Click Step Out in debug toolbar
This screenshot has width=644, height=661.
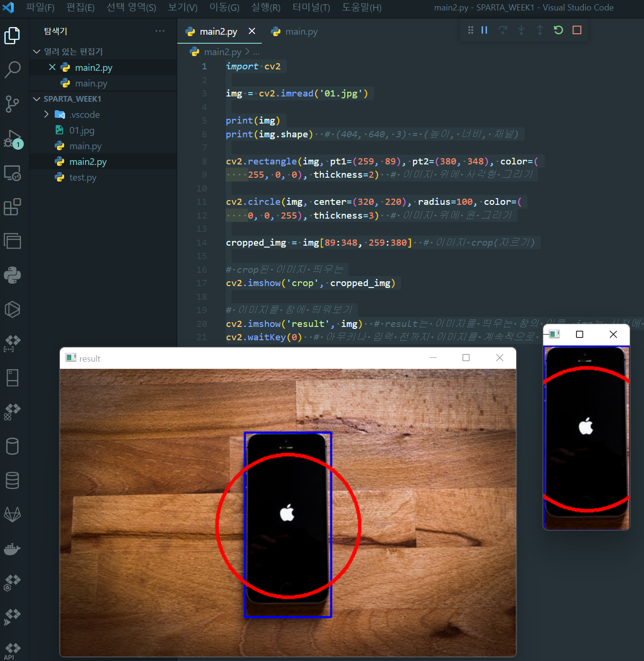click(x=540, y=30)
